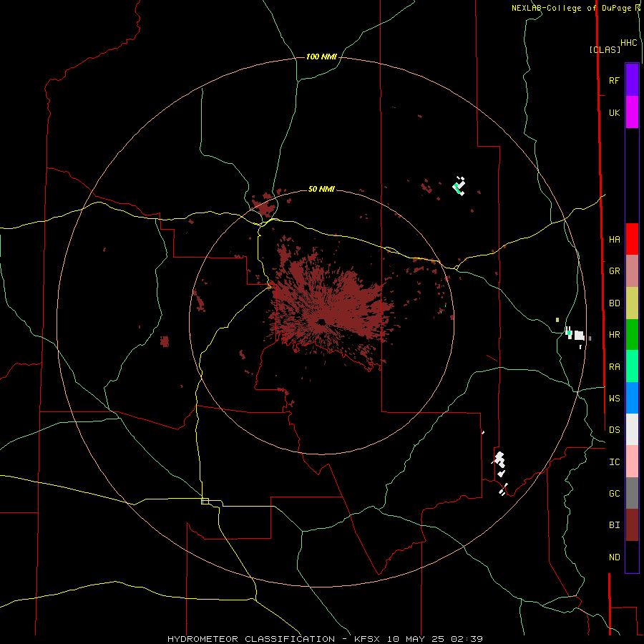Click the purple RF legend color swatch
Screen dimensions: 644x644
click(x=632, y=80)
